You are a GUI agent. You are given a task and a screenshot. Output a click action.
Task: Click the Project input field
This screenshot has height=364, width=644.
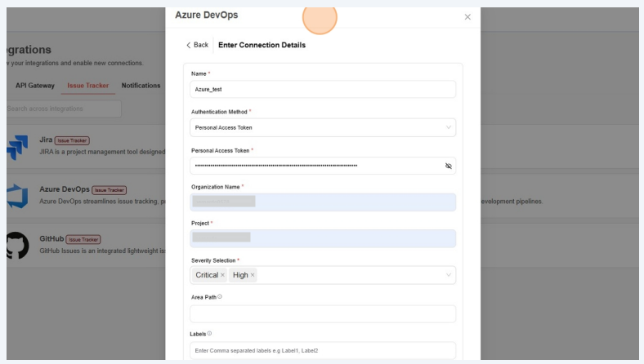[x=323, y=238]
